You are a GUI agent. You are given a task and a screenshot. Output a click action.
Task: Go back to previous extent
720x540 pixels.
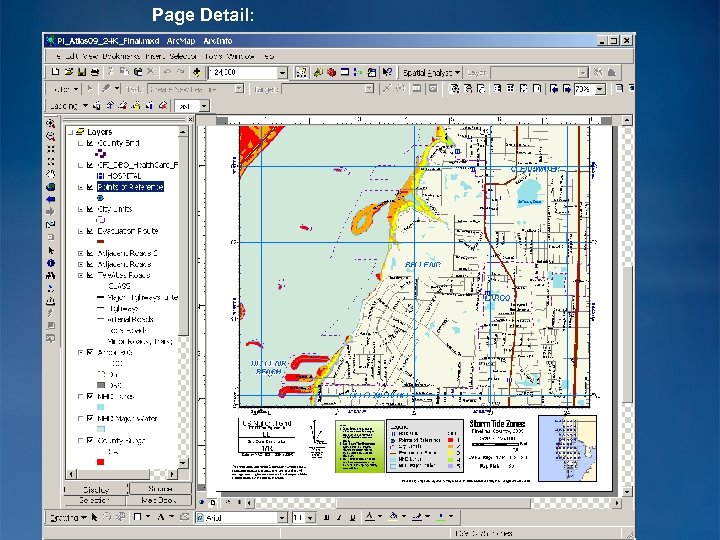(x=51, y=199)
